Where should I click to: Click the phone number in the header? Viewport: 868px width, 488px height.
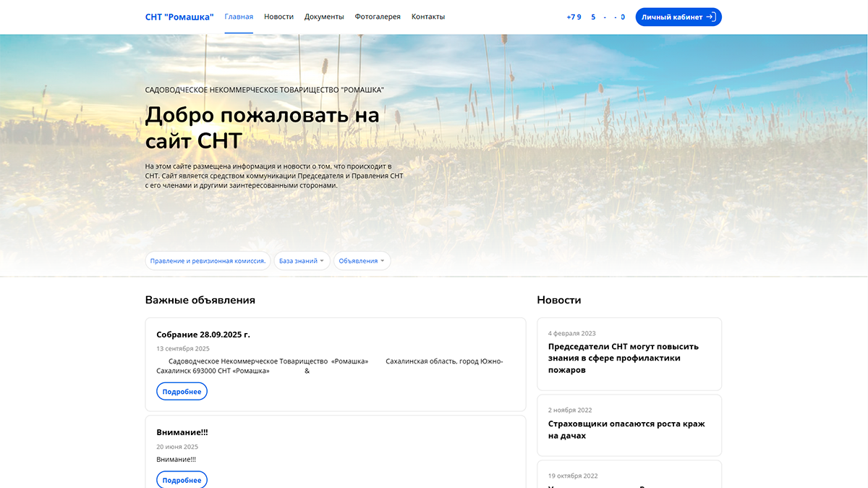[596, 17]
